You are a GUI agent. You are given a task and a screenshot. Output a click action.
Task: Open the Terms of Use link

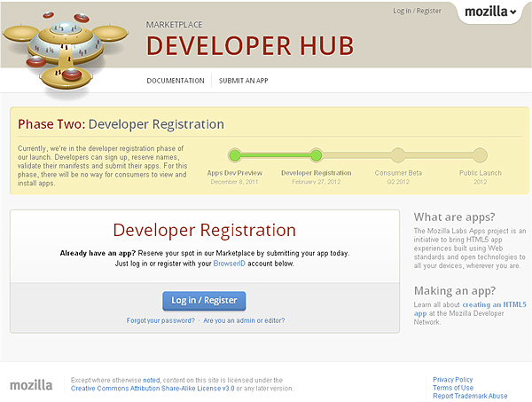453,388
